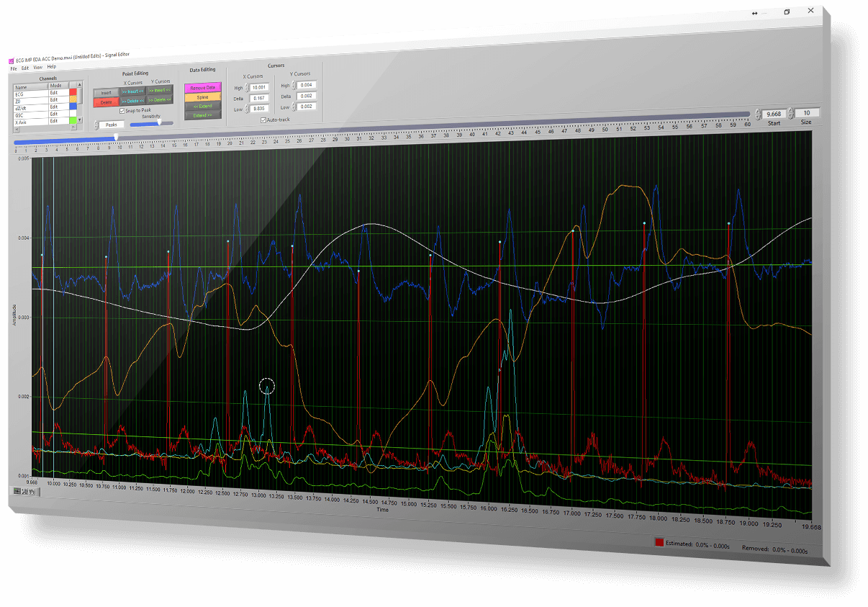Click the X Cursors Low stepper arrows
The image size is (868, 607).
tap(246, 109)
